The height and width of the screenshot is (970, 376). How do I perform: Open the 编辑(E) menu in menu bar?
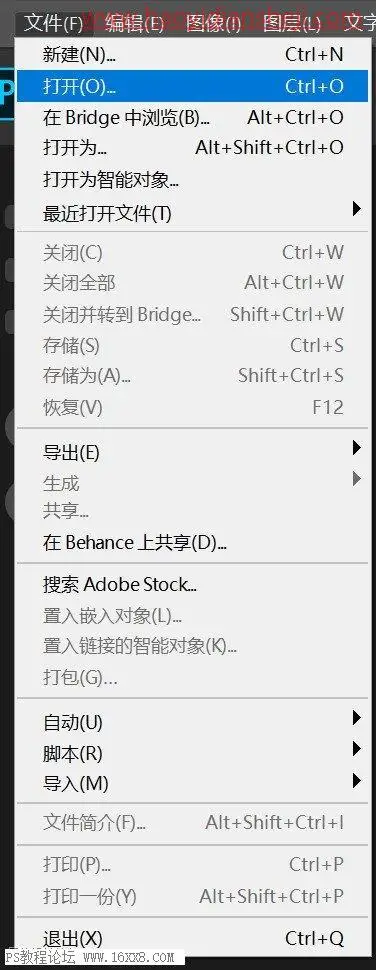[x=134, y=24]
